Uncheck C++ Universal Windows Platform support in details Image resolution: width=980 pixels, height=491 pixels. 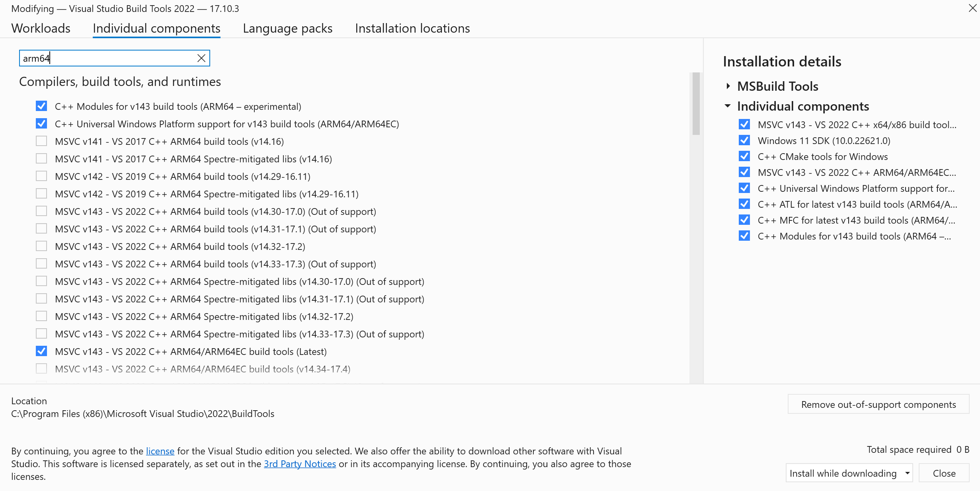[x=744, y=188]
